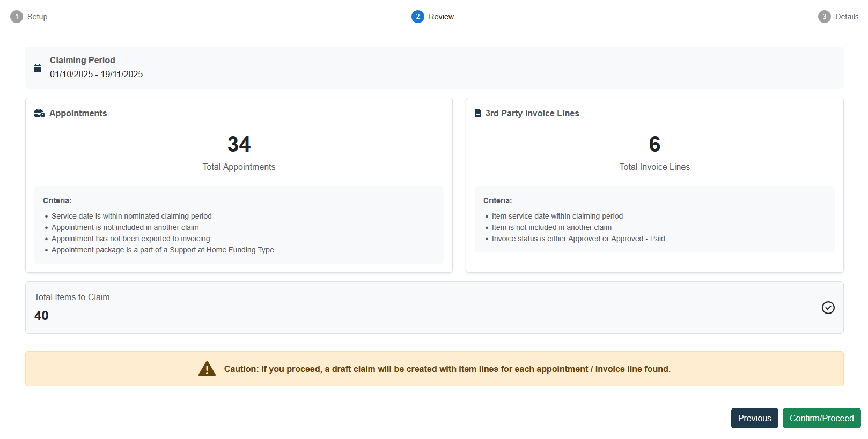Click the step 2 Review circle
Screen dimensions: 868x439
(418, 17)
